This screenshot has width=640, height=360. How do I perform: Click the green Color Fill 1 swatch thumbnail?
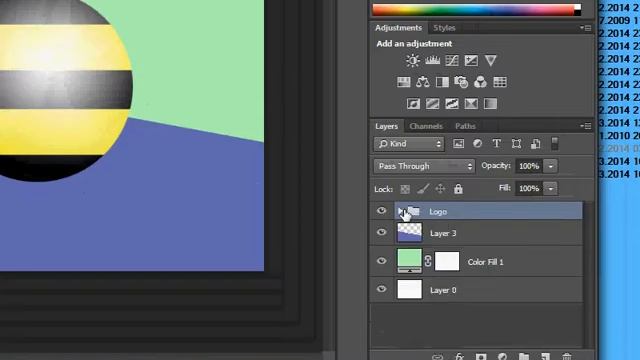point(409,259)
